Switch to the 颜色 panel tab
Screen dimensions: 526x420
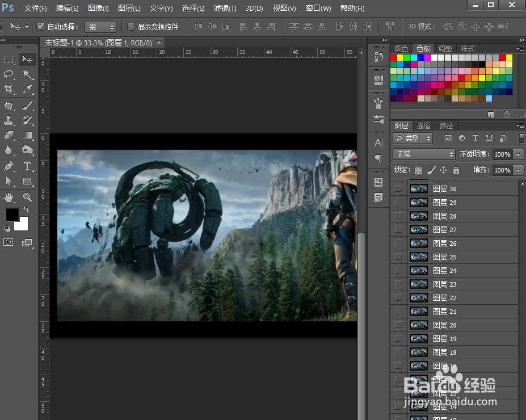point(401,48)
